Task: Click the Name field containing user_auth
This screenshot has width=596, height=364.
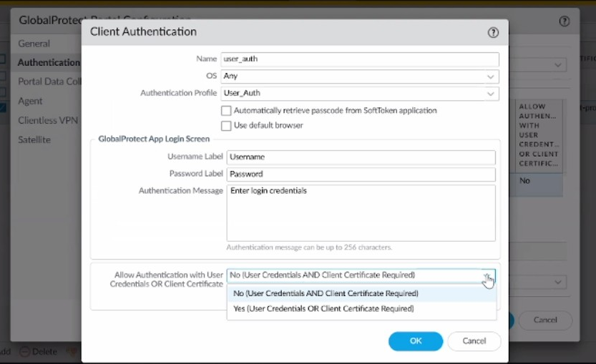Action: click(x=360, y=59)
